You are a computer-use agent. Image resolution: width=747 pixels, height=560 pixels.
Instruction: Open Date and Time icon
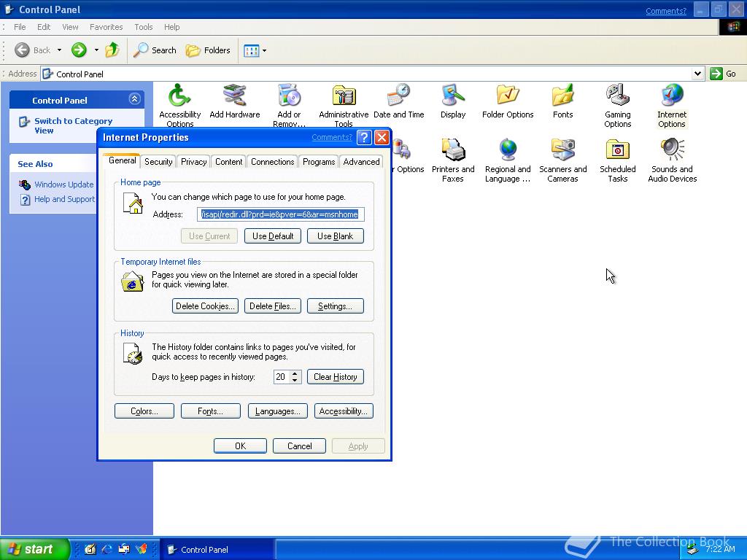click(x=399, y=101)
